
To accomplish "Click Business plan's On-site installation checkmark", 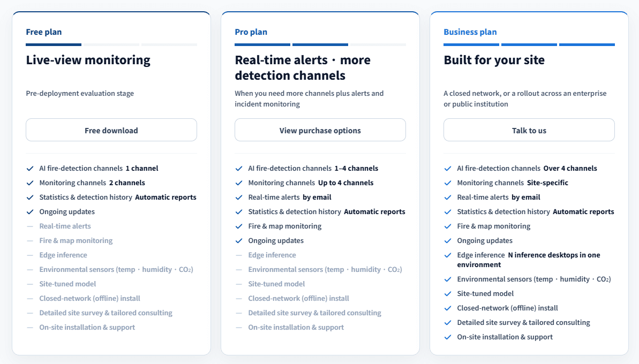I will [448, 337].
